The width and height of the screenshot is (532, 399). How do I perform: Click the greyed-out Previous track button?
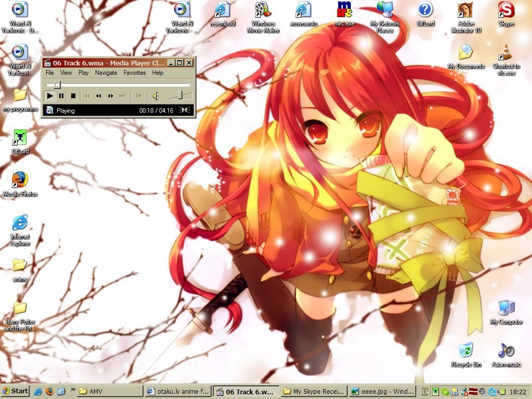tap(87, 96)
